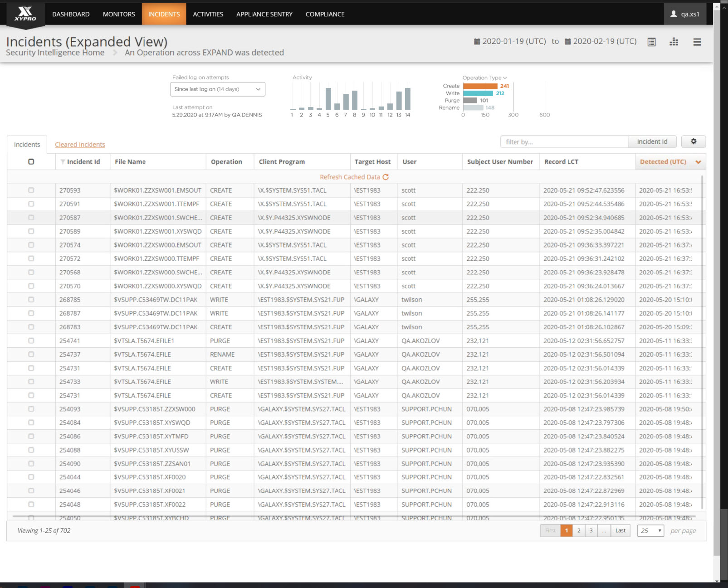Open the per page count dropdown
This screenshot has width=728, height=588.
click(x=650, y=530)
